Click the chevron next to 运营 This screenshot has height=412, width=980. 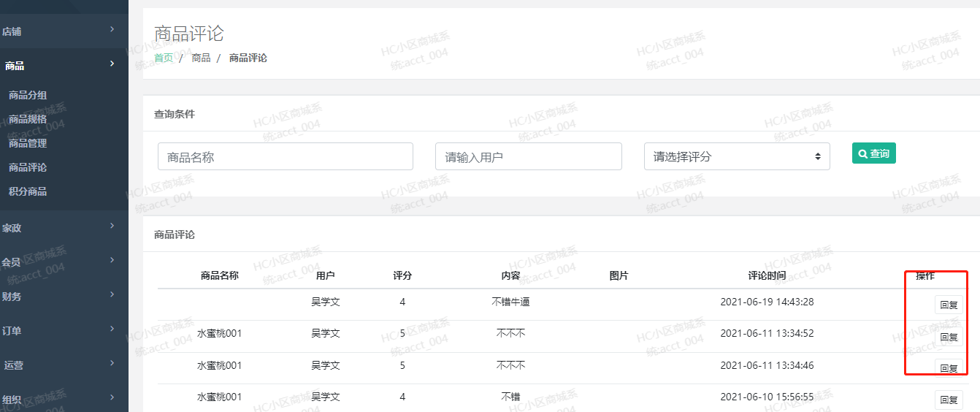[x=112, y=362]
